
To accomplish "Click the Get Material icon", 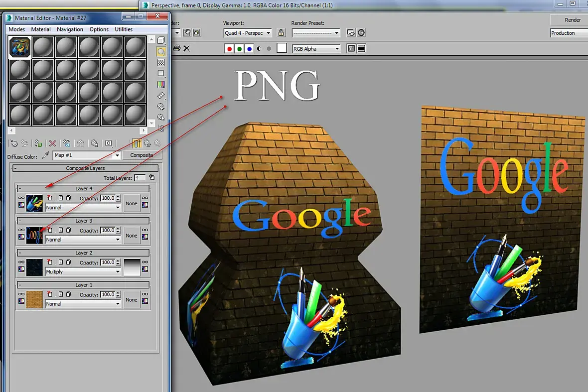I will pos(14,143).
